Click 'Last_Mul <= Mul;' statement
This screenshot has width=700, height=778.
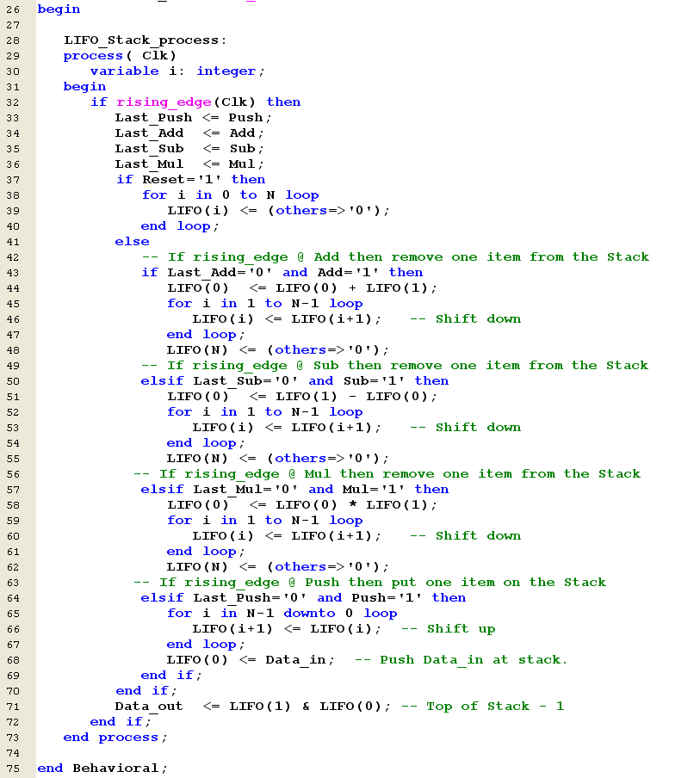tap(189, 164)
